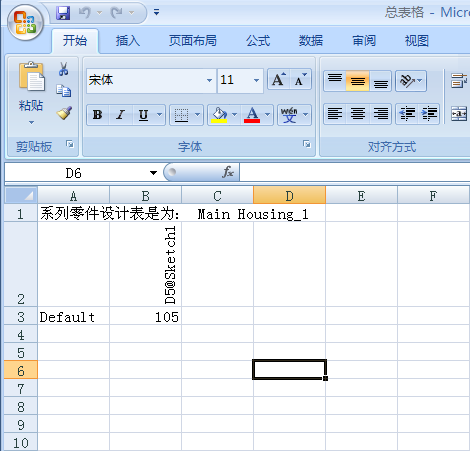
Task: Switch to the 插入 ribbon tab
Action: point(128,41)
